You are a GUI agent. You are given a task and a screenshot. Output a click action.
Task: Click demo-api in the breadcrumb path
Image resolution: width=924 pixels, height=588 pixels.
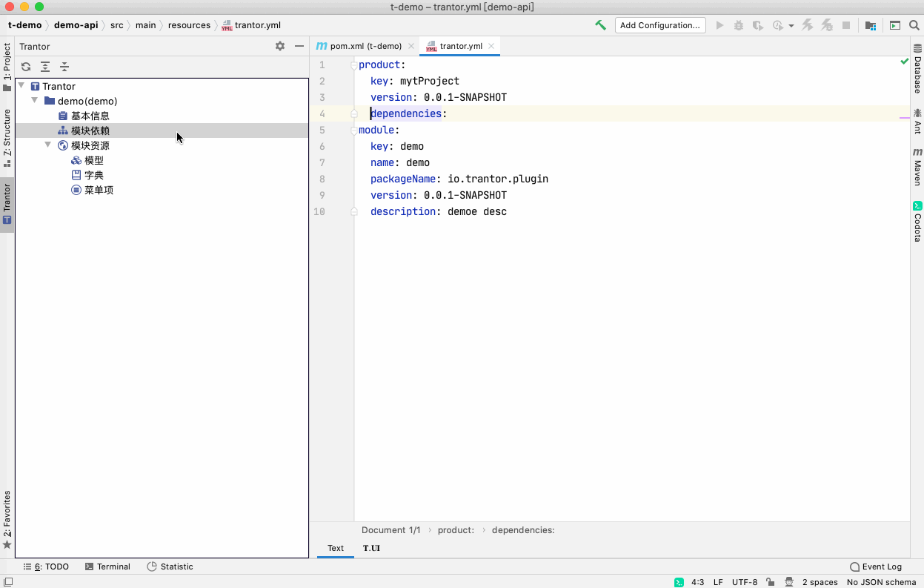point(76,25)
